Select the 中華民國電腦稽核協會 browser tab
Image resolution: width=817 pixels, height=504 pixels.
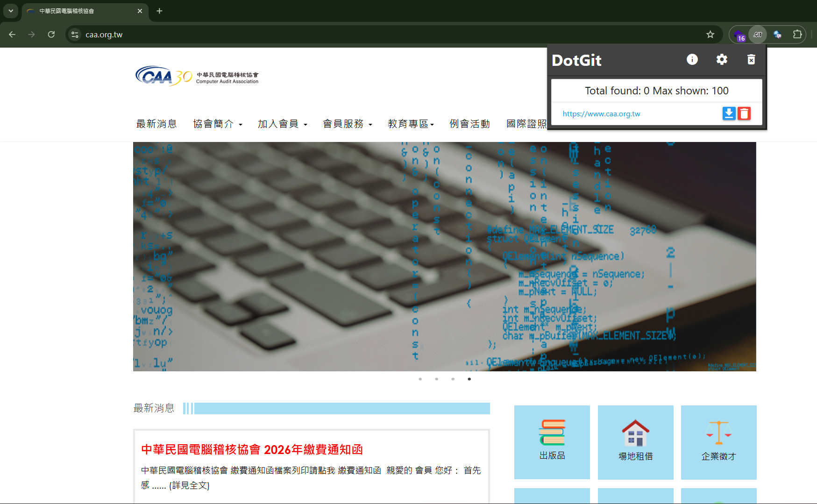[85, 11]
